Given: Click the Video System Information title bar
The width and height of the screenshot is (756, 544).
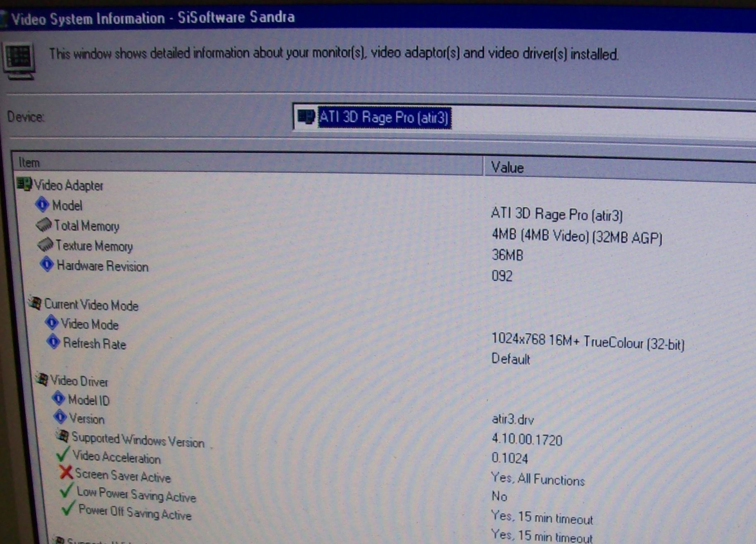Looking at the screenshot, I should tap(378, 18).
